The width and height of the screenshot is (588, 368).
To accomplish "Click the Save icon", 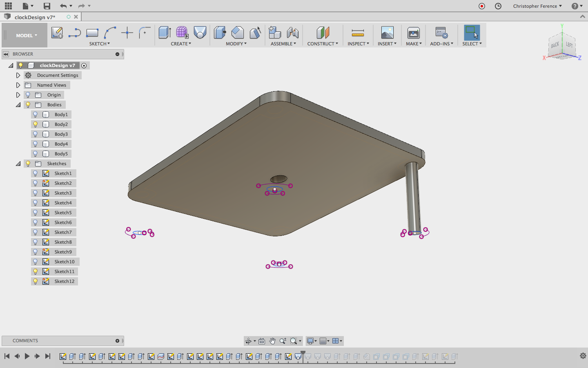I will click(x=47, y=6).
